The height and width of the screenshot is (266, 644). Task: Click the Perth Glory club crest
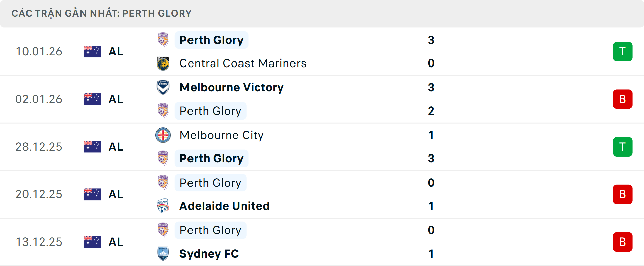(x=163, y=40)
